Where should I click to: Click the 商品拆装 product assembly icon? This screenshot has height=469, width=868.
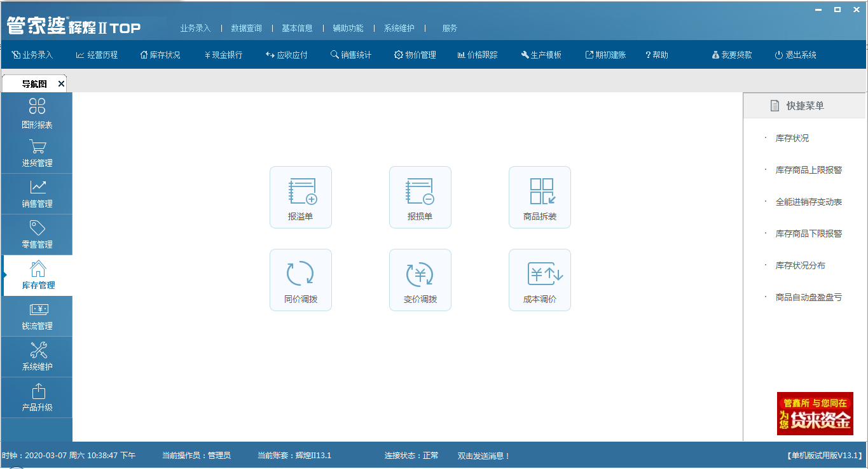(539, 197)
